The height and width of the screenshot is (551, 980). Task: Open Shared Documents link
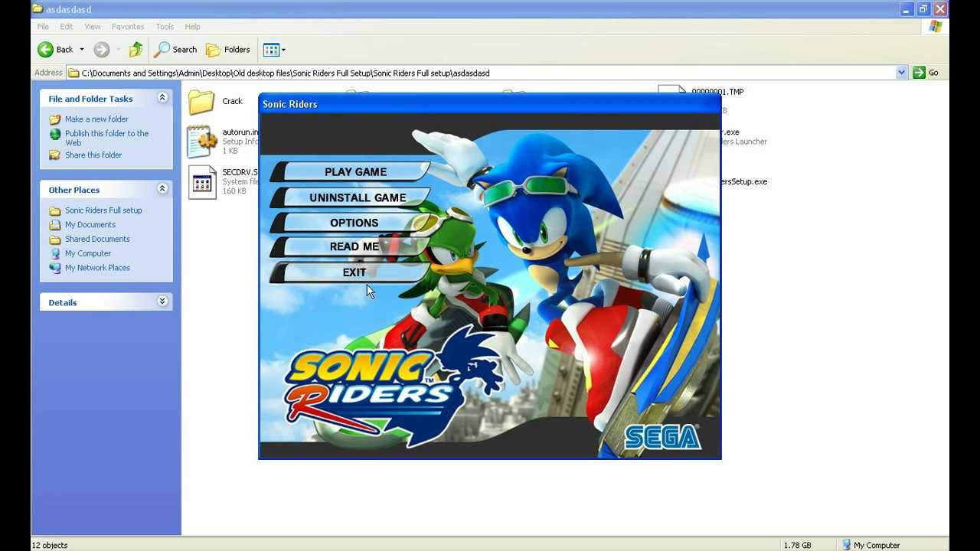pos(97,240)
